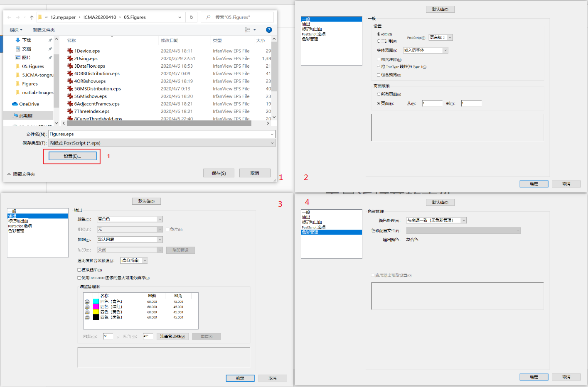The image size is (588, 387).
Task: Select 标记和出血 in the 色彩管理 panel list
Action: [x=331, y=222]
